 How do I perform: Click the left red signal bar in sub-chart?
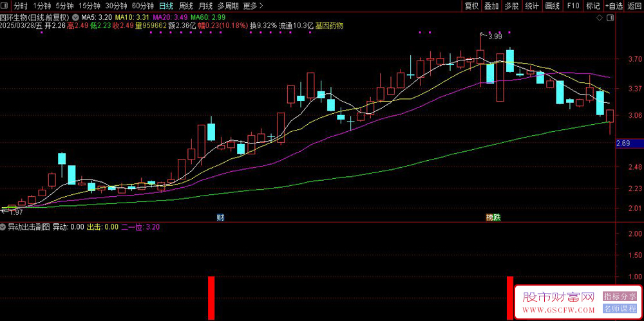(211, 298)
